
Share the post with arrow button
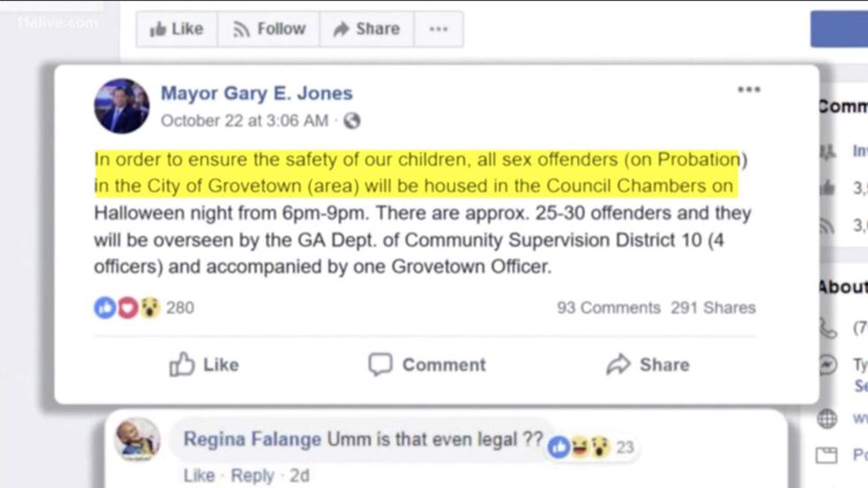(647, 364)
